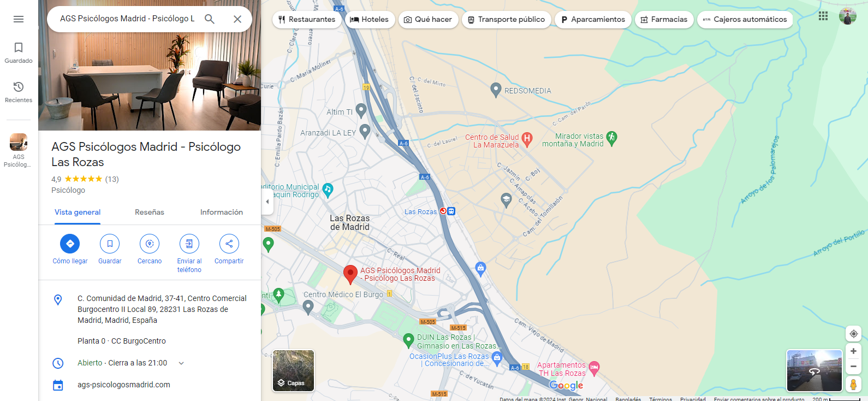Filter map by Aparcamientos

[x=593, y=20]
